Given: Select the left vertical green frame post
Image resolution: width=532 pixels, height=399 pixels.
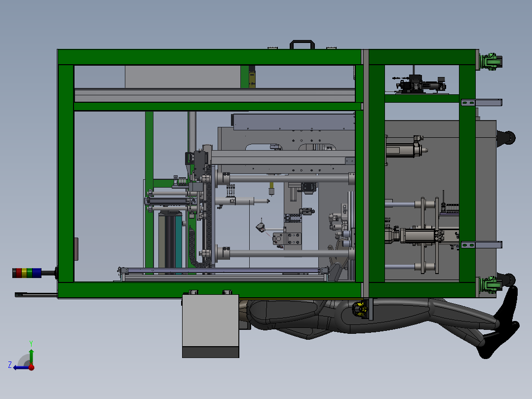Looking at the screenshot, I should [66, 173].
